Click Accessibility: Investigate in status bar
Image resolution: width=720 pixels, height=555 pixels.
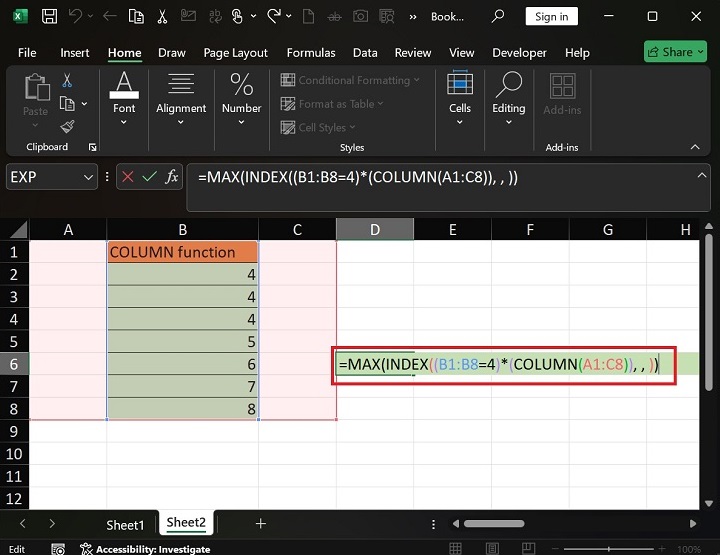145,549
